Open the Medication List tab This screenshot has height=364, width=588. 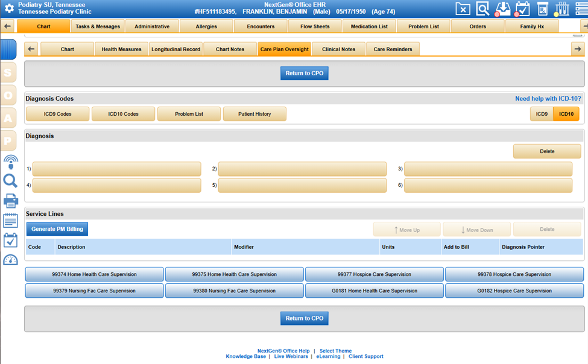click(369, 27)
